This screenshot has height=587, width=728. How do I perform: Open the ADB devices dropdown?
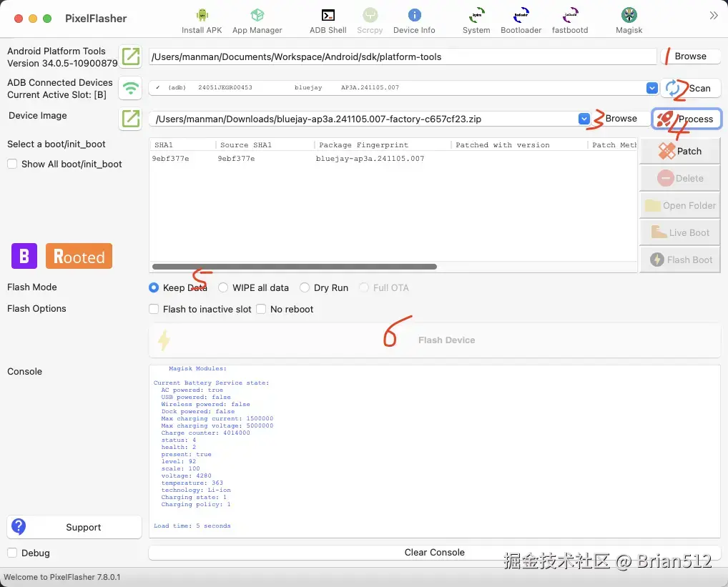point(652,88)
